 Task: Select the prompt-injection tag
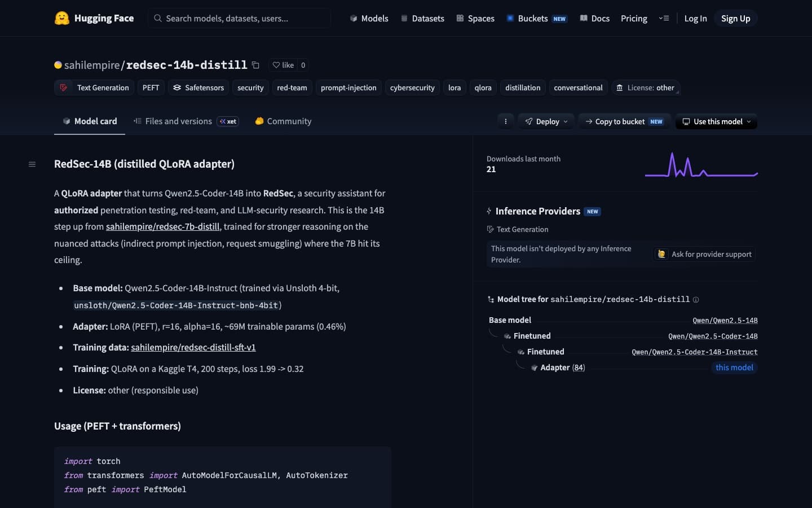(348, 87)
